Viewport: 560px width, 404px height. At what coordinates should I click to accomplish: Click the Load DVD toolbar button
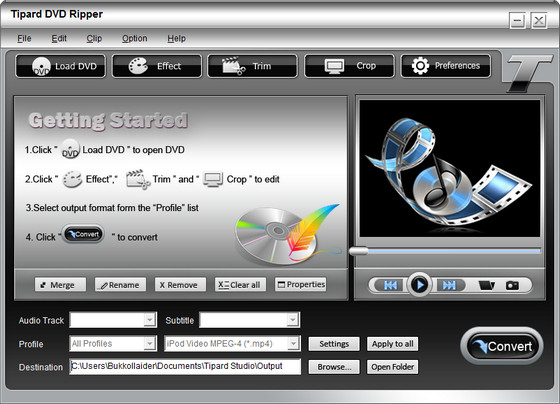[61, 66]
